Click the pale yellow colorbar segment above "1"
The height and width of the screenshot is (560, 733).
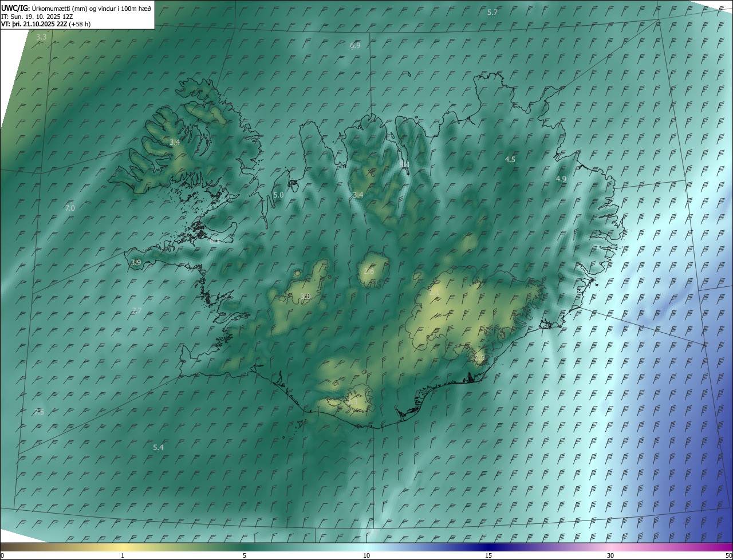(123, 547)
